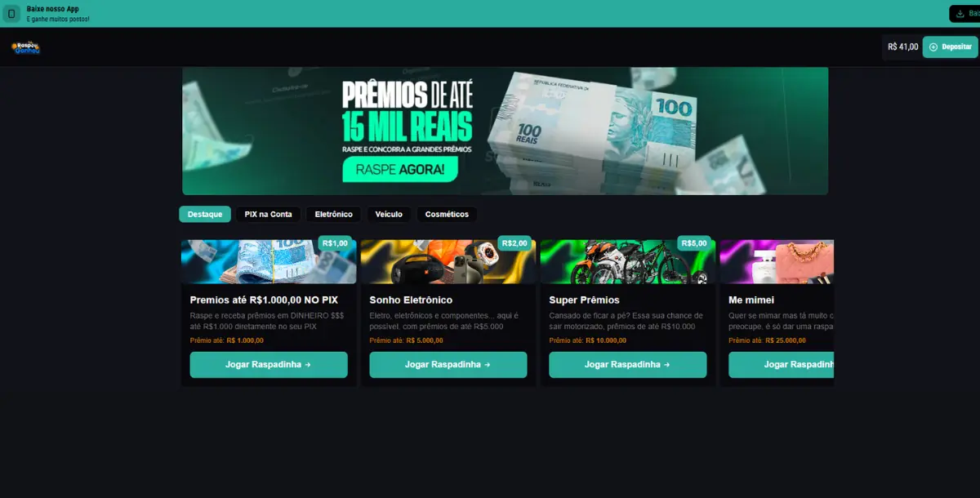This screenshot has width=980, height=498.
Task: Click the plus icon beside Depositar
Action: pyautogui.click(x=933, y=47)
